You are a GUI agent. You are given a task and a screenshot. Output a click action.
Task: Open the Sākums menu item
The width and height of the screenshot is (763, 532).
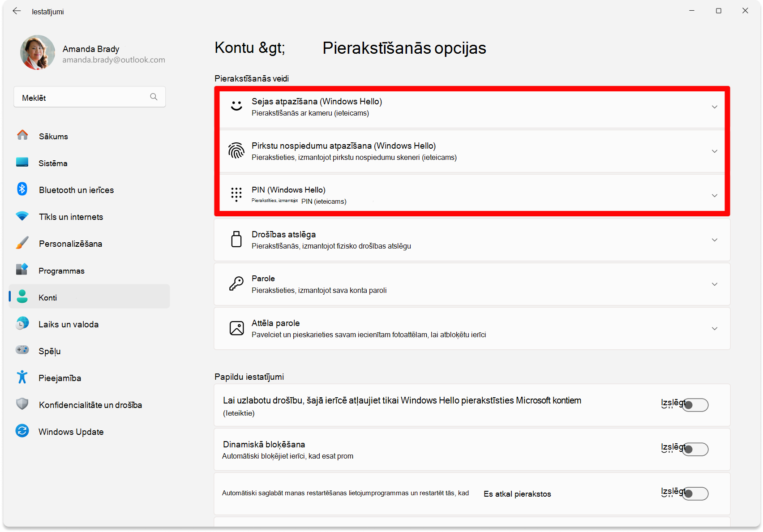coord(90,136)
